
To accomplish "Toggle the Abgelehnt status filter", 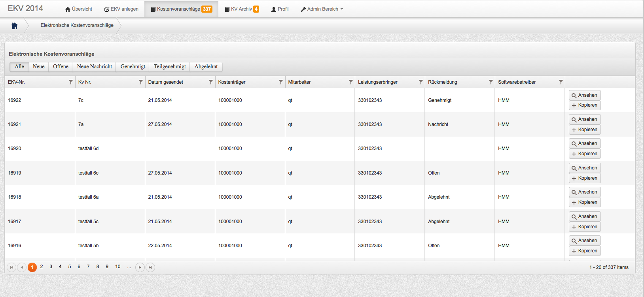I will (x=206, y=67).
